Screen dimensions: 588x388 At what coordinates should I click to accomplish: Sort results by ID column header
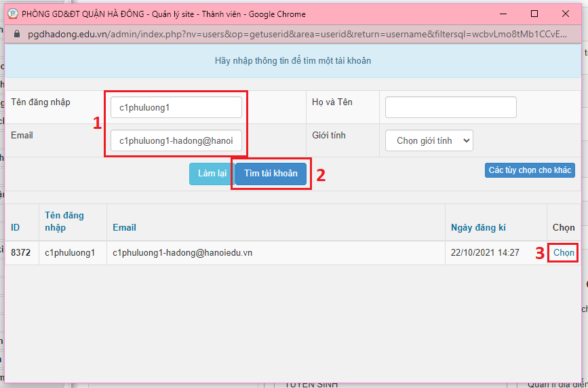point(16,227)
